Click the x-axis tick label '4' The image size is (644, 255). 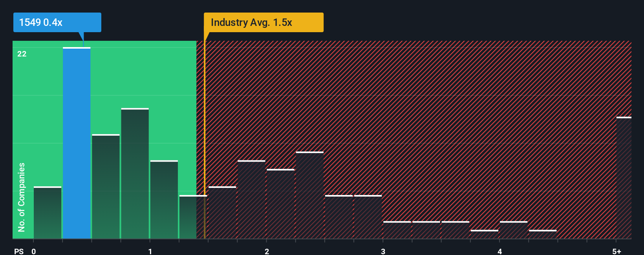[x=499, y=251]
